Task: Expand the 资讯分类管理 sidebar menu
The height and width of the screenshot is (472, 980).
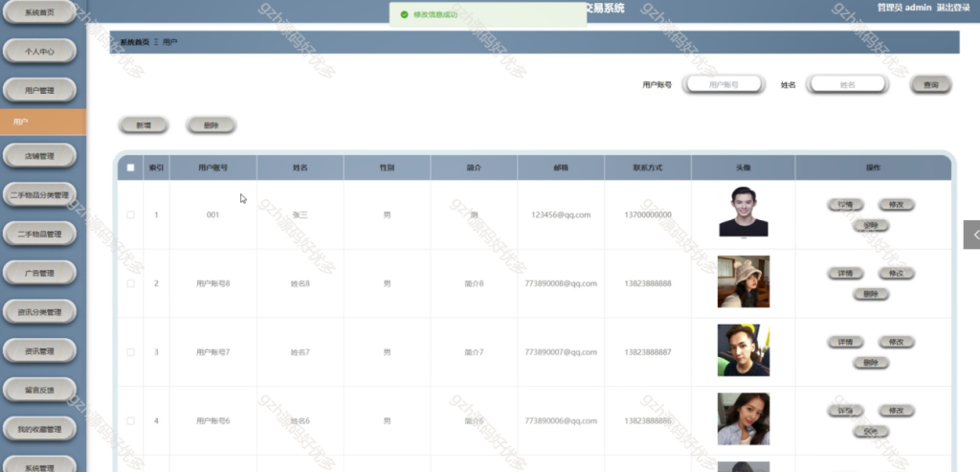Action: 39,312
